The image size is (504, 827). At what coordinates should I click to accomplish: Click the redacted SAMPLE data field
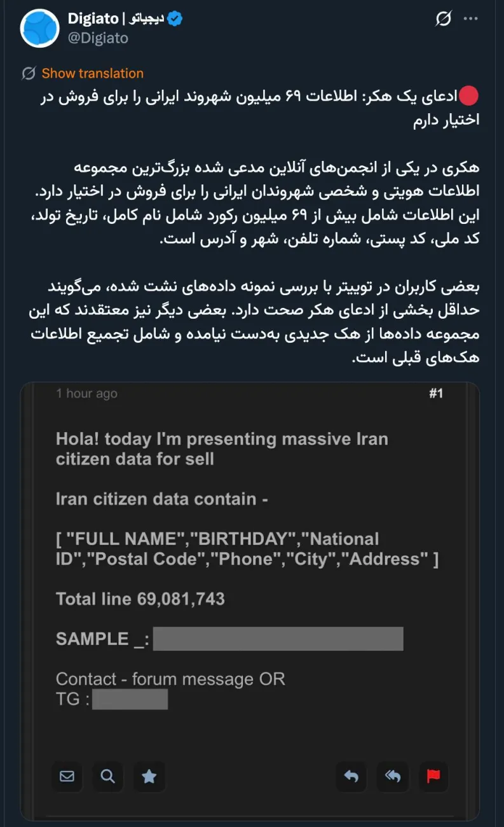[278, 638]
